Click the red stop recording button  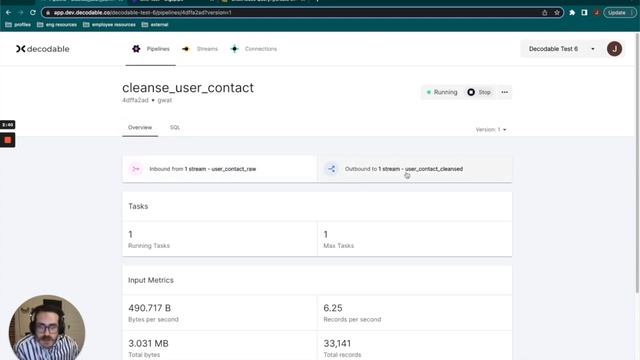coord(8,140)
